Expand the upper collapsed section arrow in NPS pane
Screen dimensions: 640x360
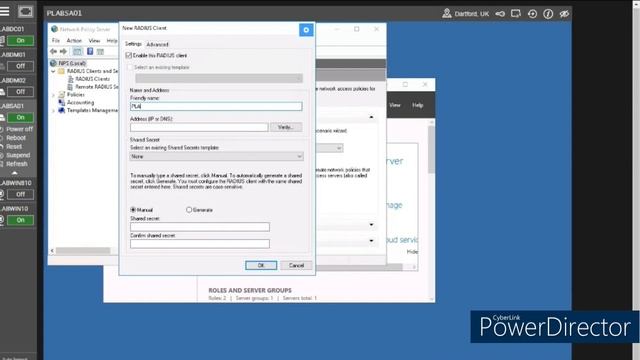[371, 225]
